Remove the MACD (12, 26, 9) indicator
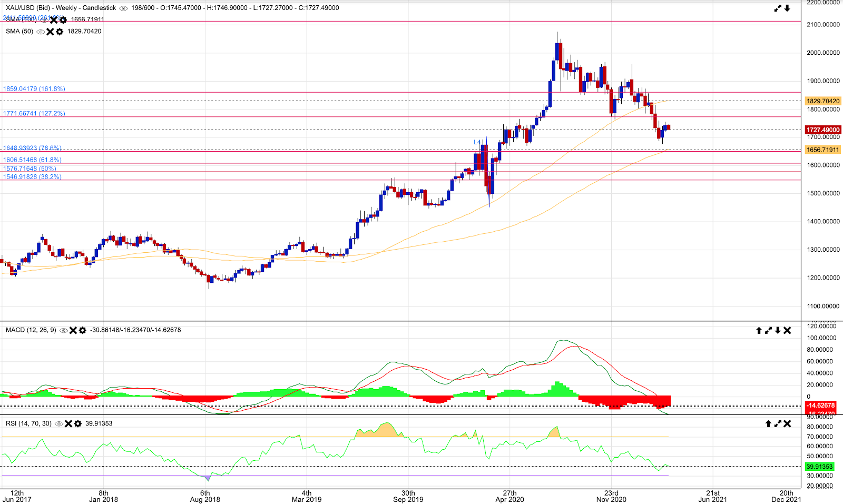The width and height of the screenshot is (843, 504). point(73,330)
